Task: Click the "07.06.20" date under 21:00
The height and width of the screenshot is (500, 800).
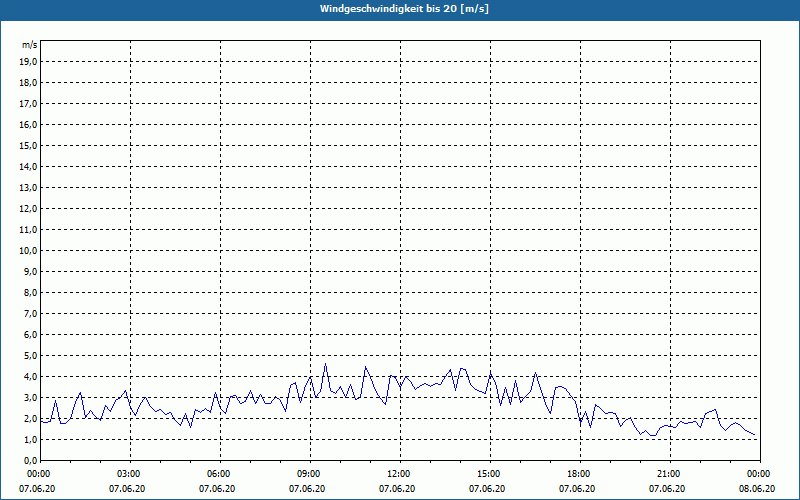Action: (667, 489)
